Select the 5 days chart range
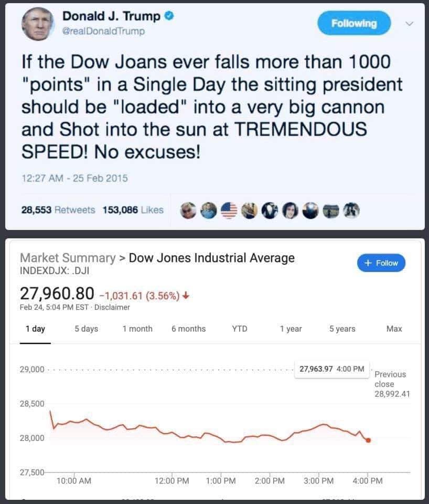This screenshot has height=504, width=429. click(x=87, y=329)
